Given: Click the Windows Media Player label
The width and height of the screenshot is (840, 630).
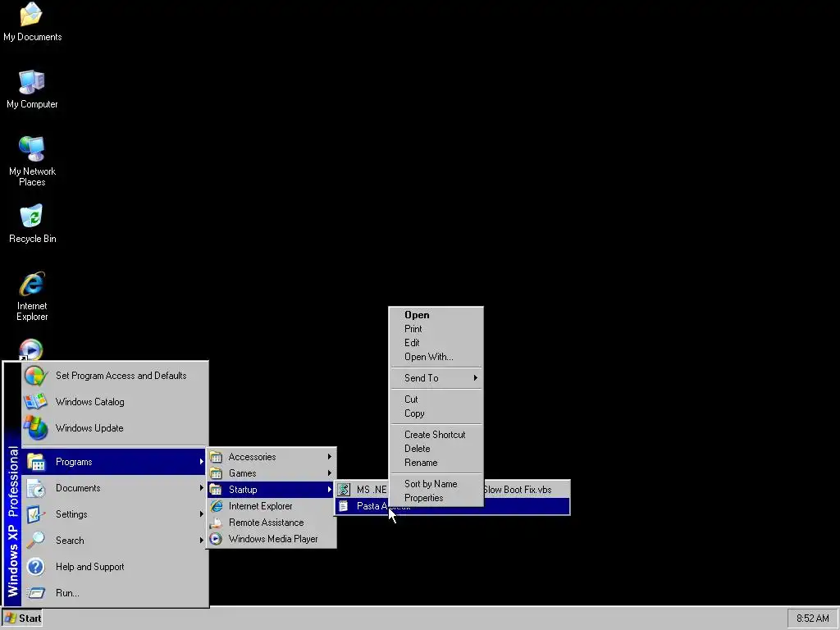Looking at the screenshot, I should coord(273,539).
